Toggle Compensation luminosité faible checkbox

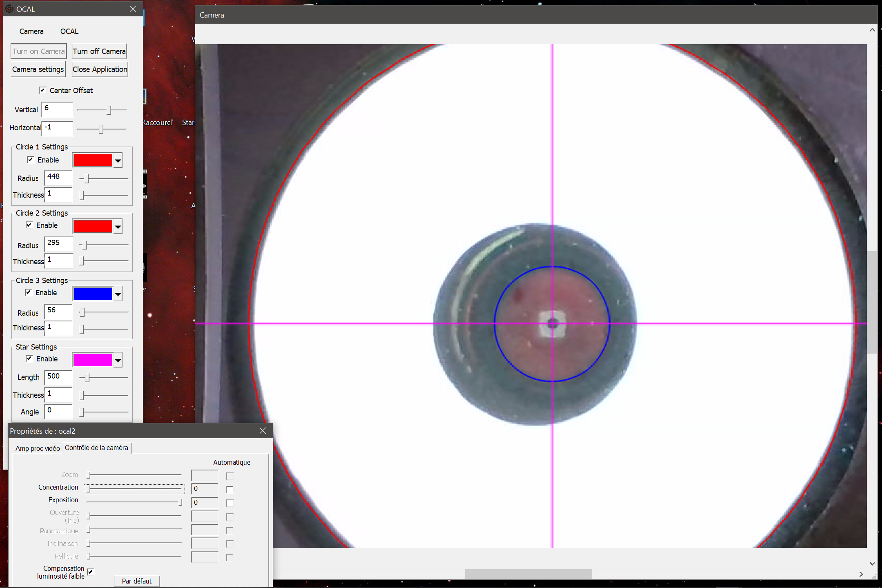pos(91,572)
